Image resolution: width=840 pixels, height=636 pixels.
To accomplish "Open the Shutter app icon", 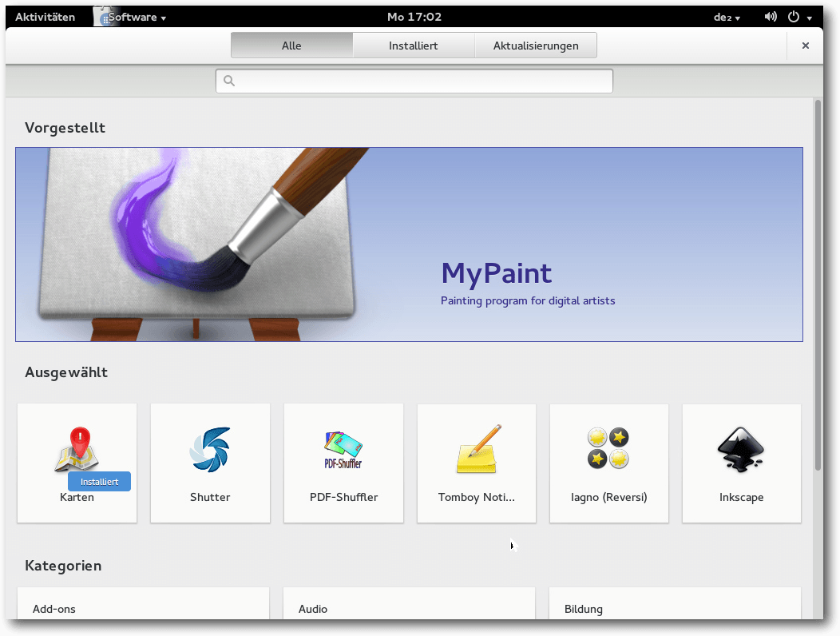I will click(210, 450).
